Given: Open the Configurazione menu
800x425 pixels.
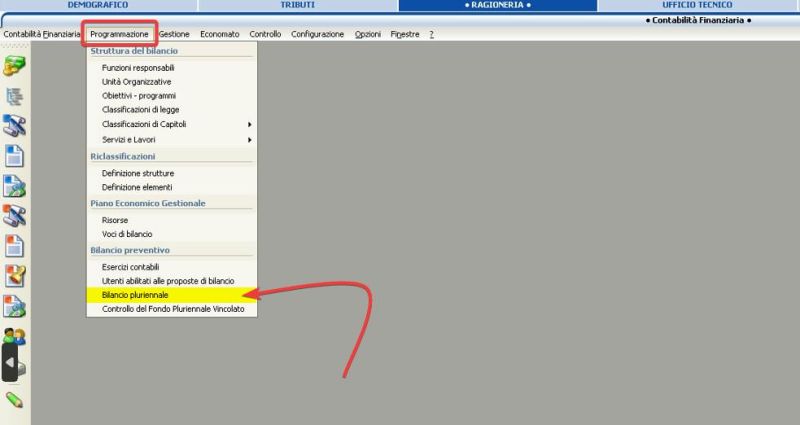Looking at the screenshot, I should (x=317, y=34).
